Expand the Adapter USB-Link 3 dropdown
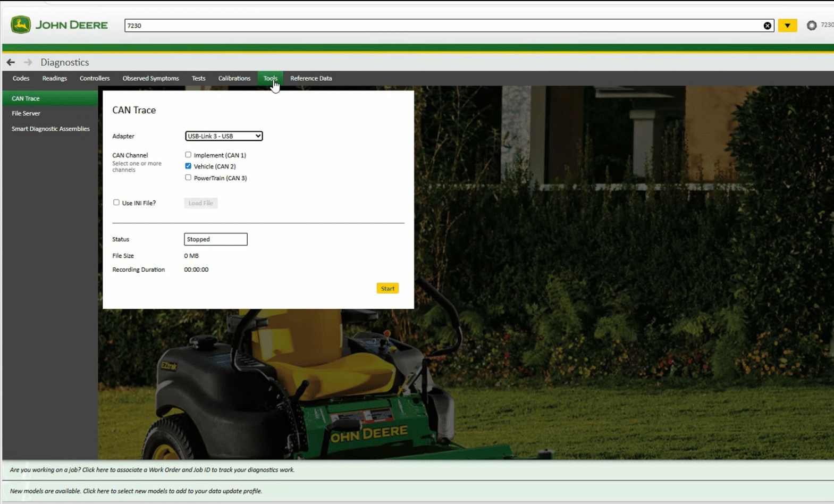Viewport: 834px width, 504px height. click(224, 136)
